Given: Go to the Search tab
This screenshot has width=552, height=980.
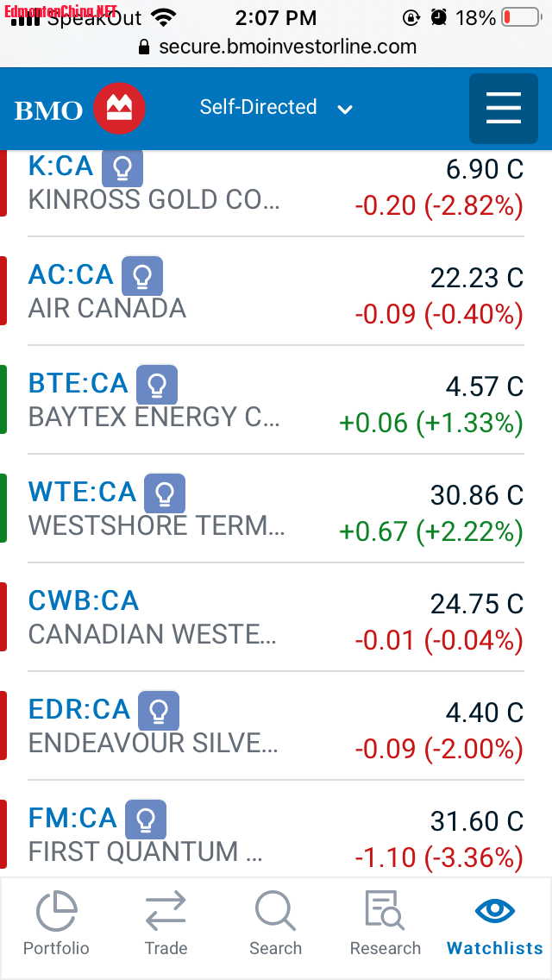Looking at the screenshot, I should point(275,923).
